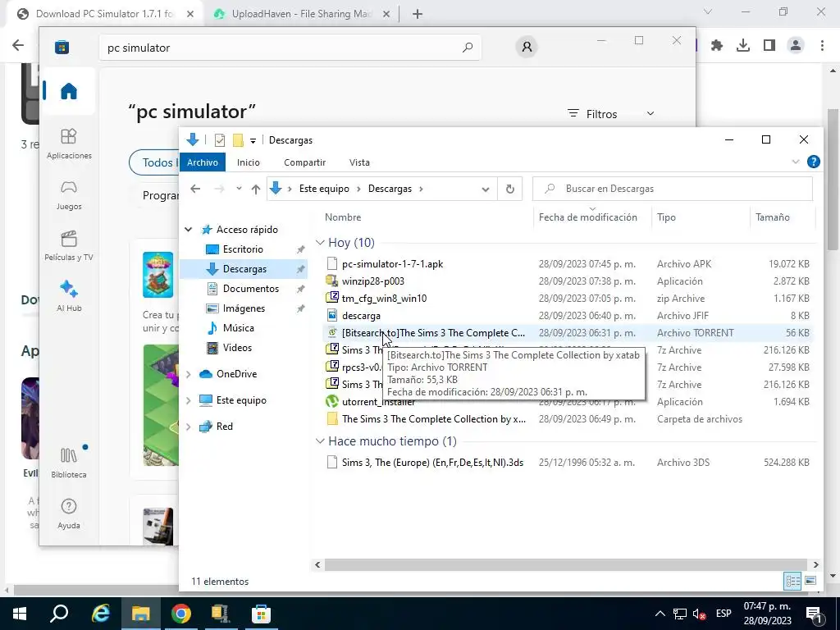This screenshot has height=630, width=840.
Task: Switch to UploadHaven Chrome tab
Action: point(302,14)
